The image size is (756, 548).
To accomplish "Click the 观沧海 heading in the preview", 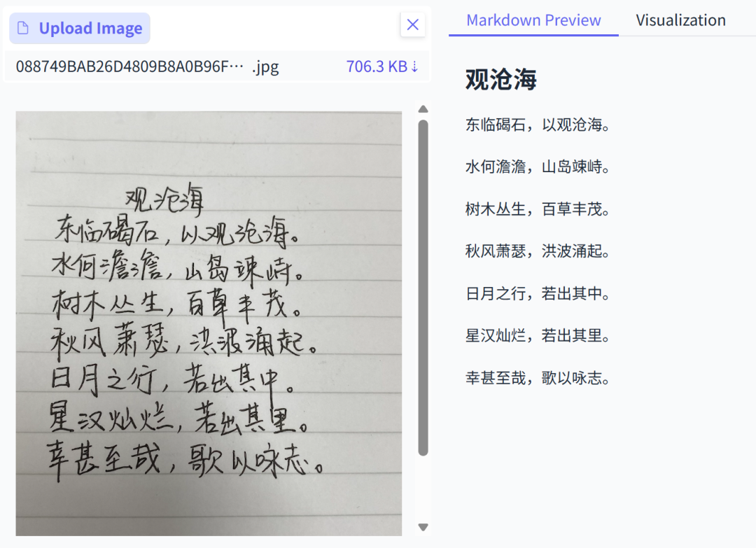I will pos(501,80).
